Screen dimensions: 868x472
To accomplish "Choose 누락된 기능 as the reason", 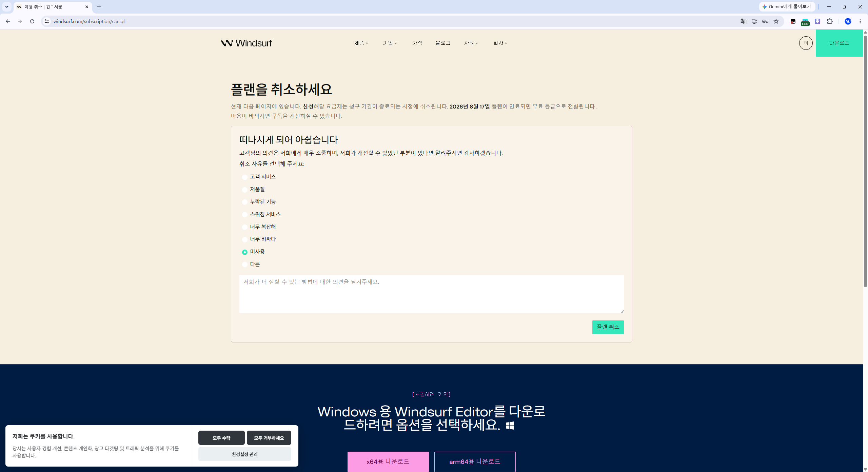I will [245, 202].
